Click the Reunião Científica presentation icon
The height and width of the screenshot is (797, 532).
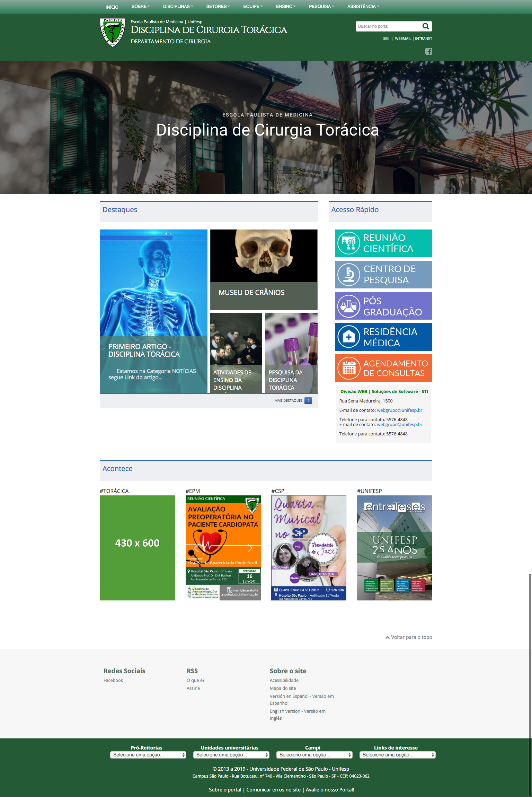pyautogui.click(x=349, y=243)
